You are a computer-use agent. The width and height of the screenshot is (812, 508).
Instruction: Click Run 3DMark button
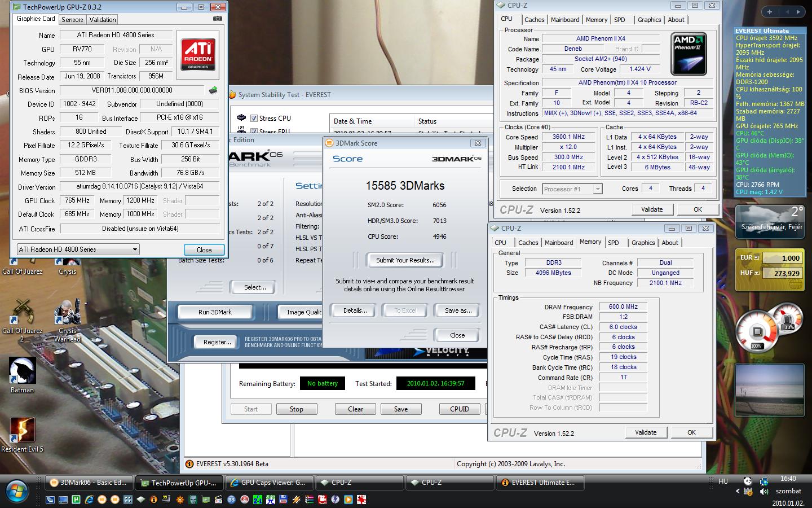click(215, 312)
